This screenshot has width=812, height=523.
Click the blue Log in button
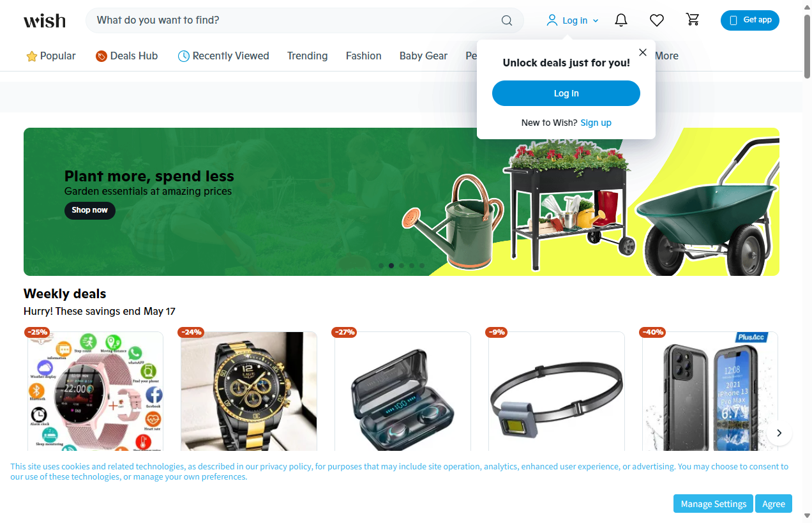click(x=566, y=93)
